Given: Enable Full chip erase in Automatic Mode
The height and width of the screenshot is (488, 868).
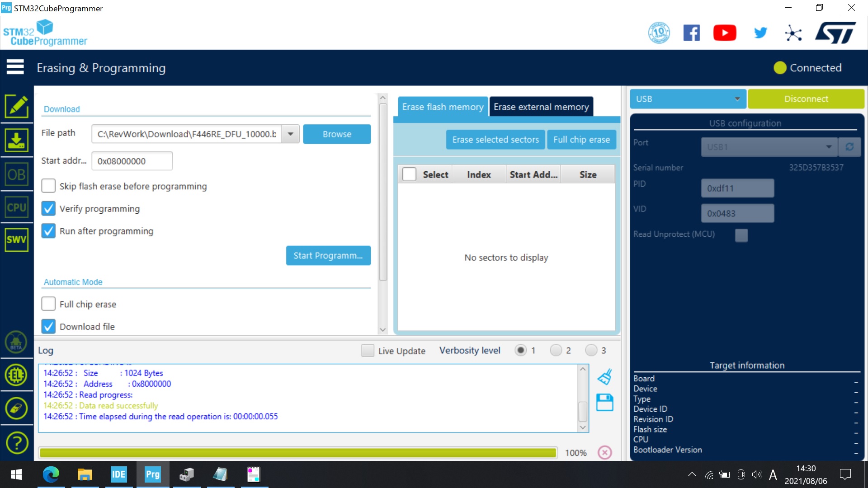Looking at the screenshot, I should [48, 304].
